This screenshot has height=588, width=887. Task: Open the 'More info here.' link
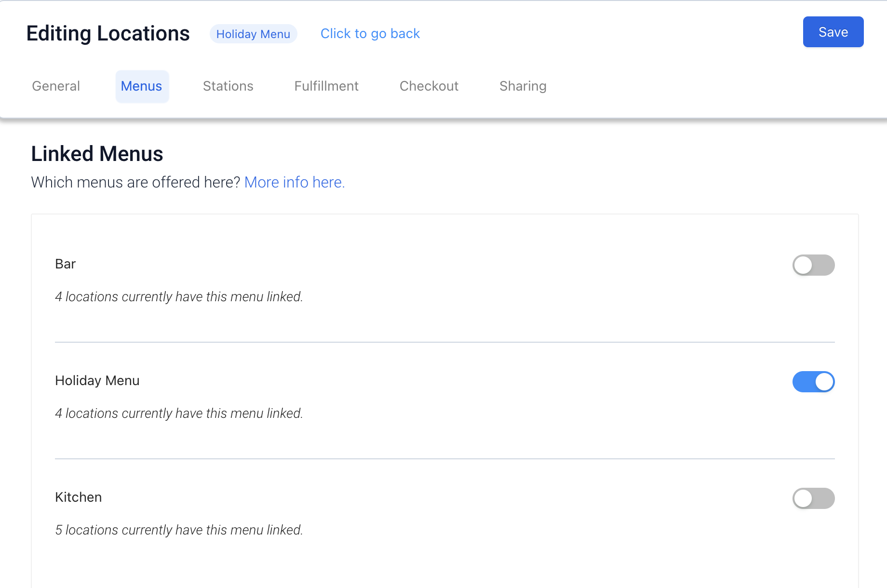(x=295, y=182)
